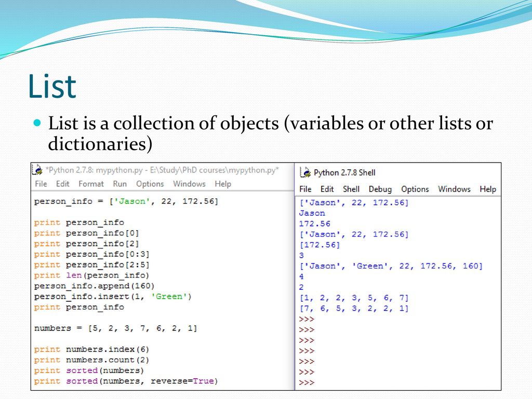Open the Run menu in editor
This screenshot has height=399, width=532.
pos(120,184)
